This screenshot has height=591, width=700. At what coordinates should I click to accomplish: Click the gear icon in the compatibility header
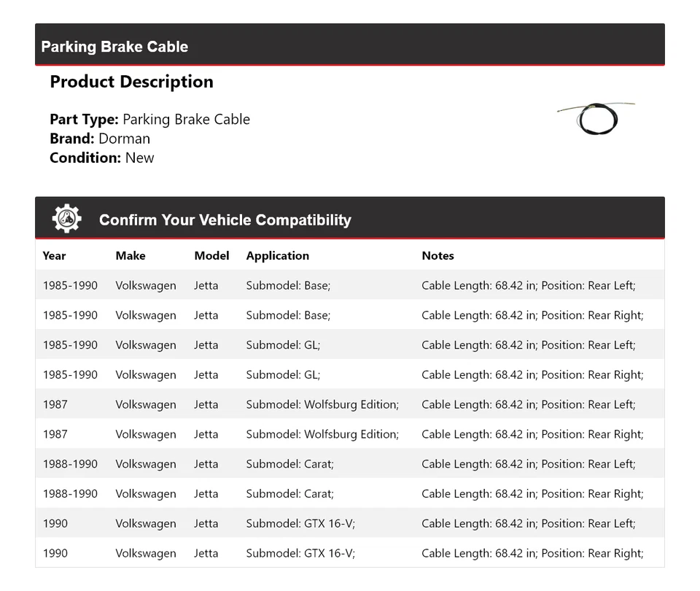click(x=66, y=219)
